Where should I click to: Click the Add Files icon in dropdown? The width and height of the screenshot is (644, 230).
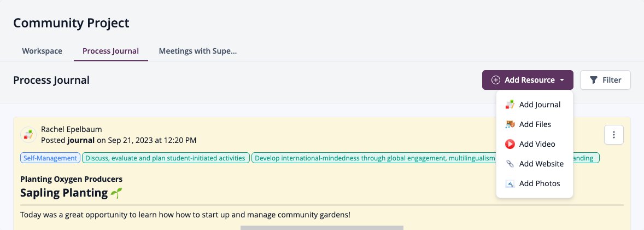(x=510, y=124)
